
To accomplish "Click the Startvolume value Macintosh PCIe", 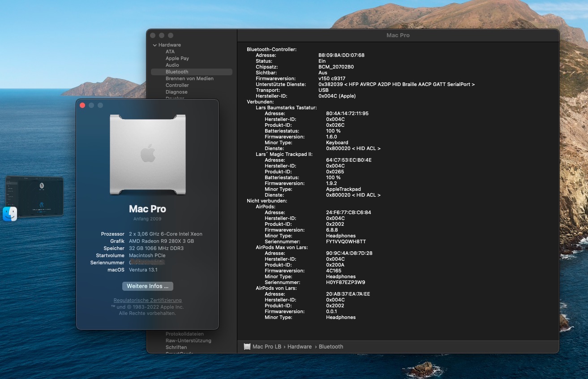I will point(147,255).
